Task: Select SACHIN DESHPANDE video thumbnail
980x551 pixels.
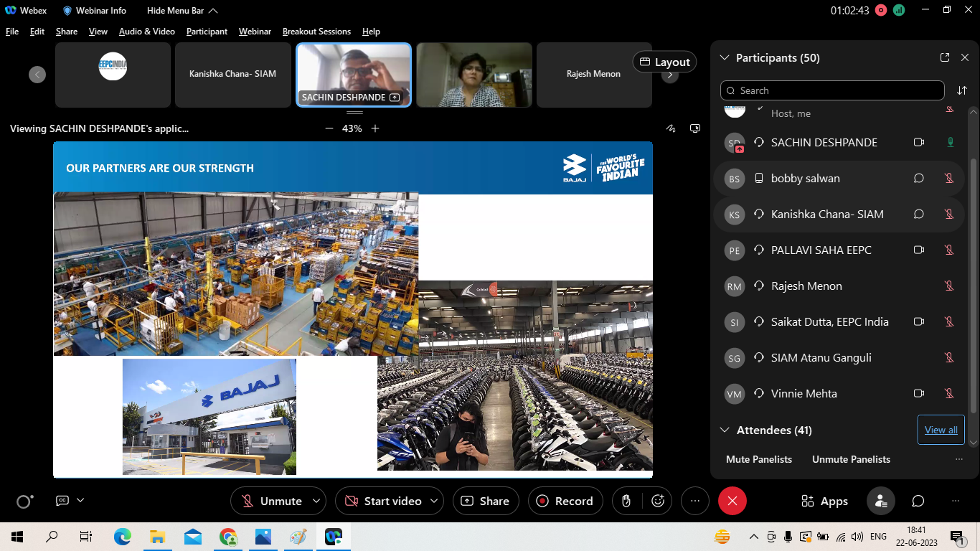Action: tap(354, 75)
